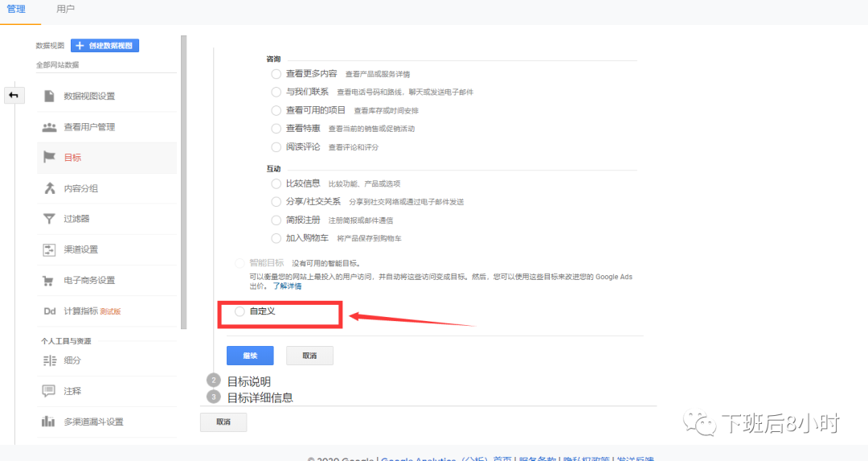Select the 与我们联系 radio button
Image resolution: width=868 pixels, height=461 pixels.
[276, 92]
